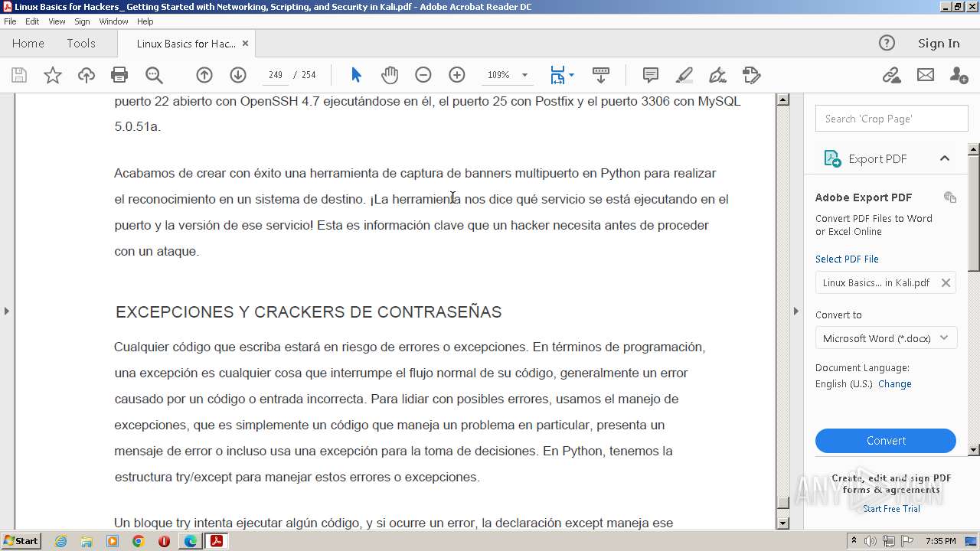Select the Linux Basics document tab
The height and width of the screenshot is (551, 980).
pos(185,44)
